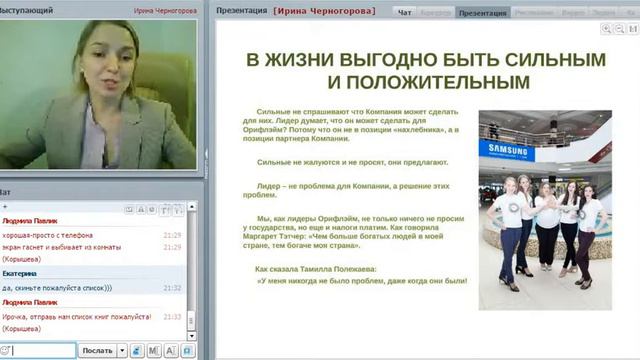
Task: Click the collapse handle between video and presentation panels
Action: click(207, 163)
